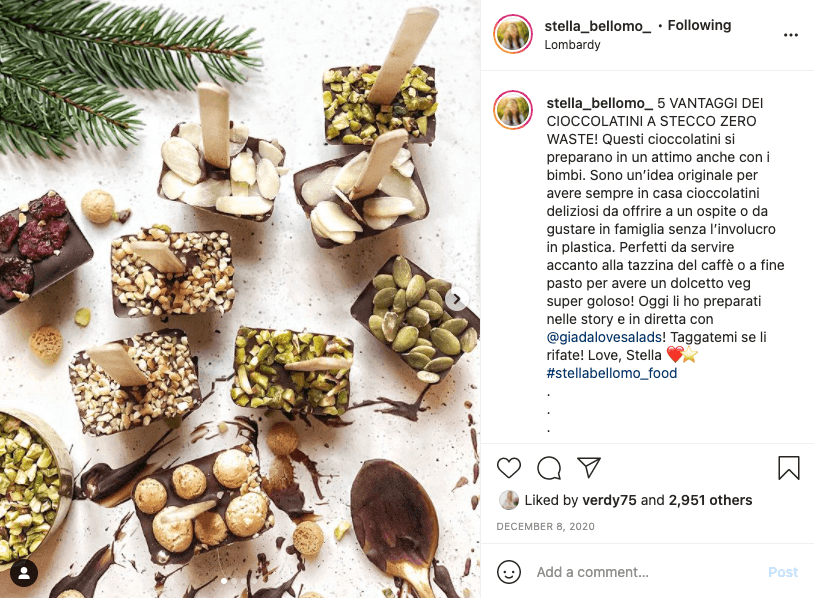Open emoji picker smiley icon

pyautogui.click(x=509, y=572)
